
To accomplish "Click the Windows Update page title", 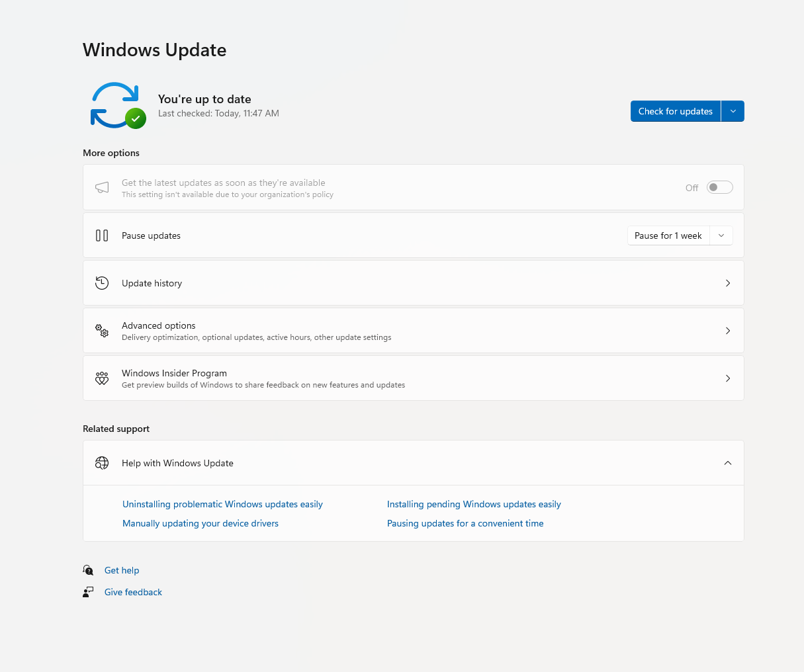I will click(x=155, y=50).
